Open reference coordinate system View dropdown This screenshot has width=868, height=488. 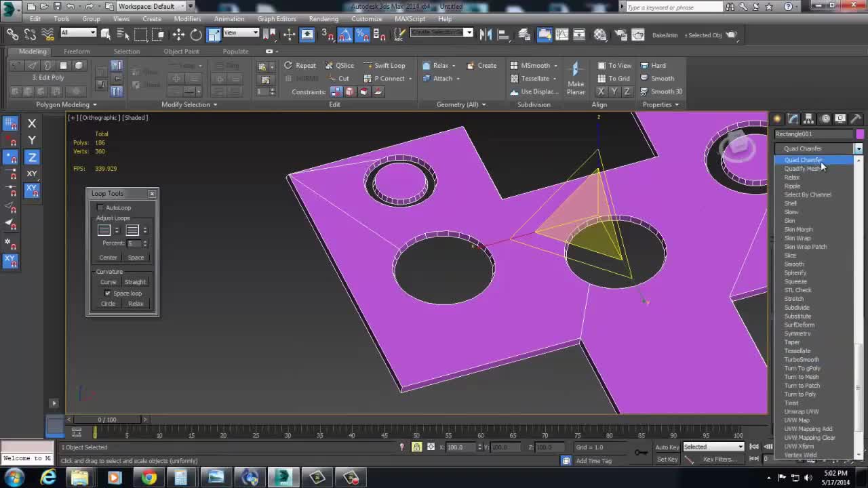(241, 33)
